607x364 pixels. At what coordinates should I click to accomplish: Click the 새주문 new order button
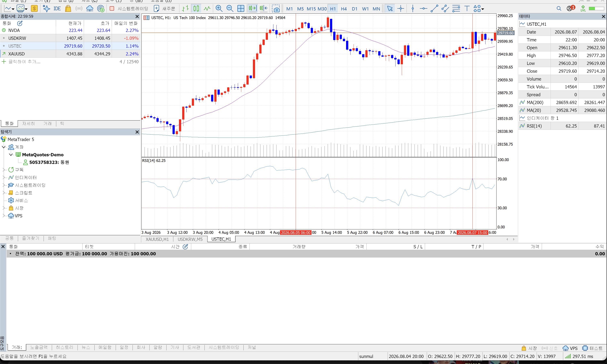pyautogui.click(x=165, y=9)
